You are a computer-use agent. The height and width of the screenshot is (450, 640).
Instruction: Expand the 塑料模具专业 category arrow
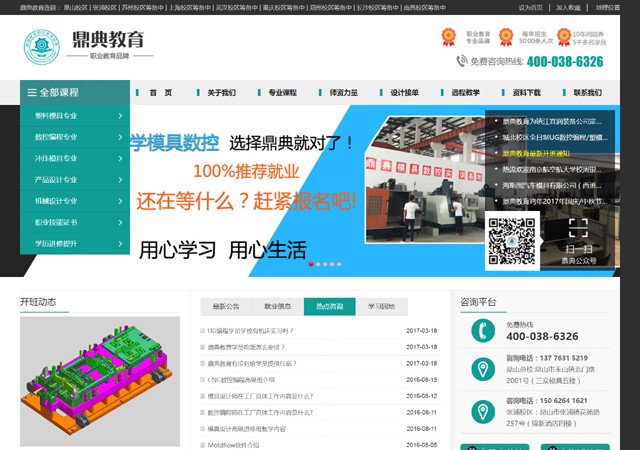(120, 116)
